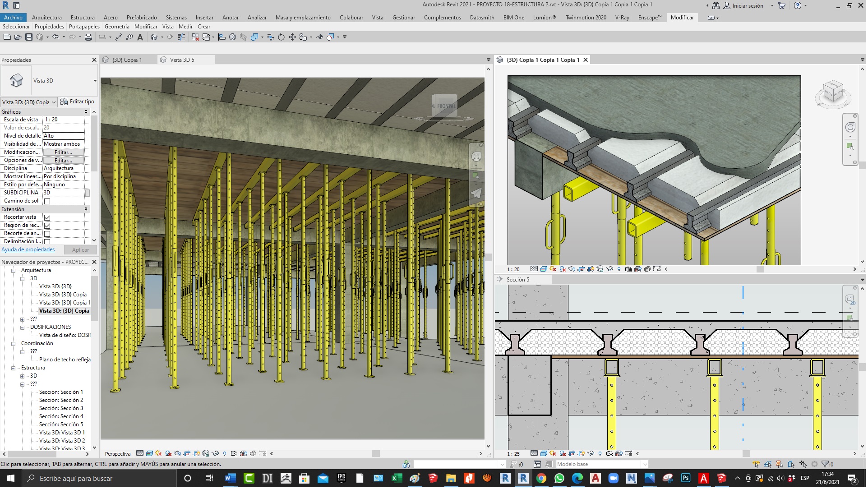Select the visual style icon on view control bar
Screen dimensions: 868x489
pyautogui.click(x=149, y=453)
